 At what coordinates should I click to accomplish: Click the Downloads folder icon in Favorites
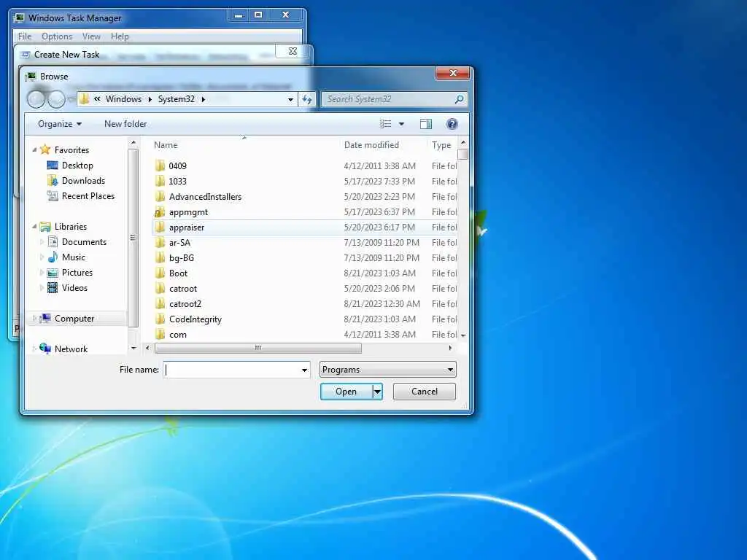[53, 181]
